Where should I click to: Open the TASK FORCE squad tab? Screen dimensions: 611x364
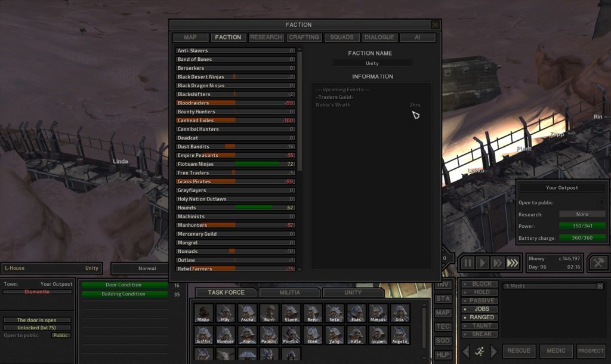(226, 292)
